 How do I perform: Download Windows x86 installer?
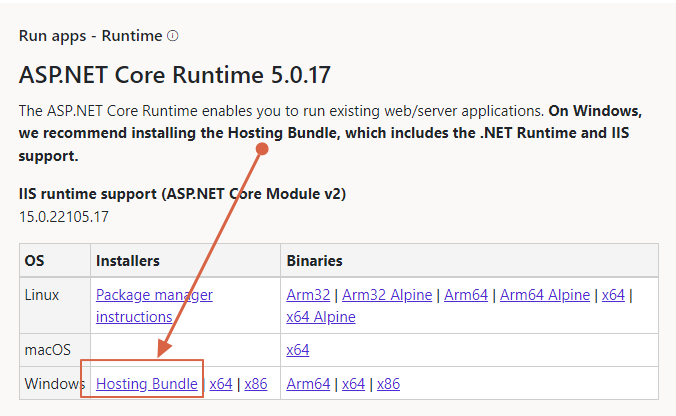point(256,384)
